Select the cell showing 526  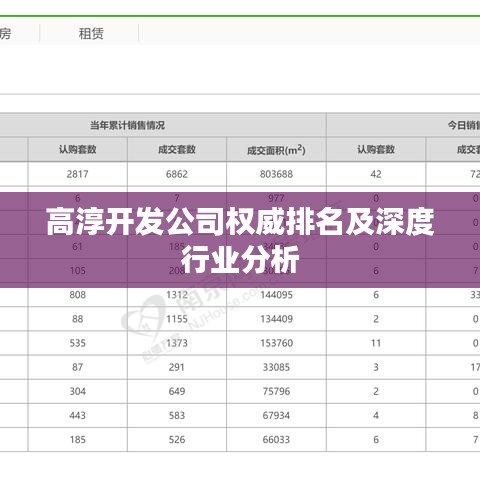tap(177, 440)
